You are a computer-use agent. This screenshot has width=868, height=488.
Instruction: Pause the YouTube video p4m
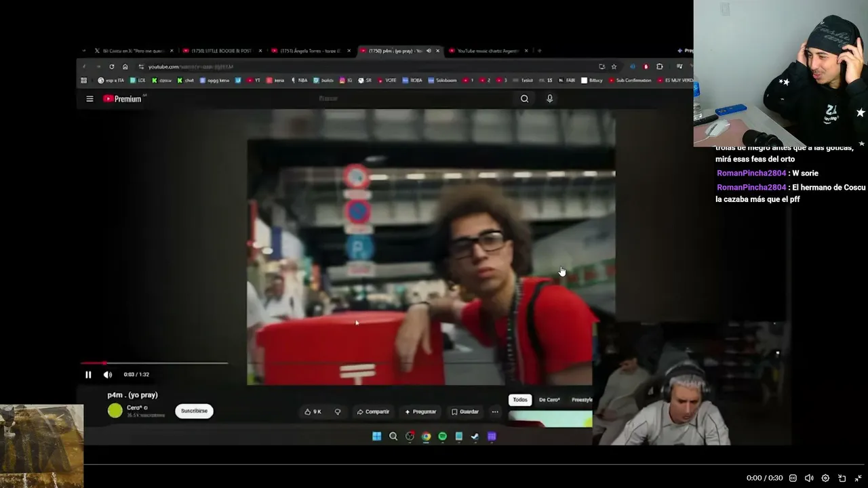88,375
